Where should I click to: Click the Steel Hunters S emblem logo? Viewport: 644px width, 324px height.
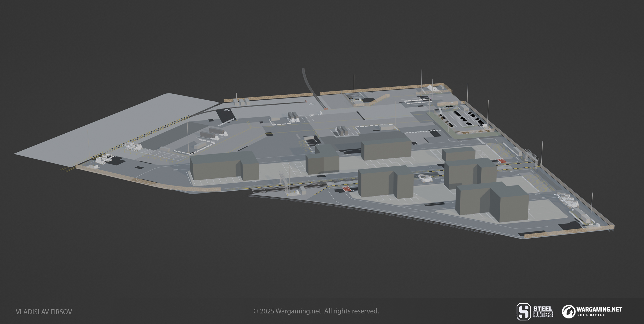pyautogui.click(x=523, y=312)
